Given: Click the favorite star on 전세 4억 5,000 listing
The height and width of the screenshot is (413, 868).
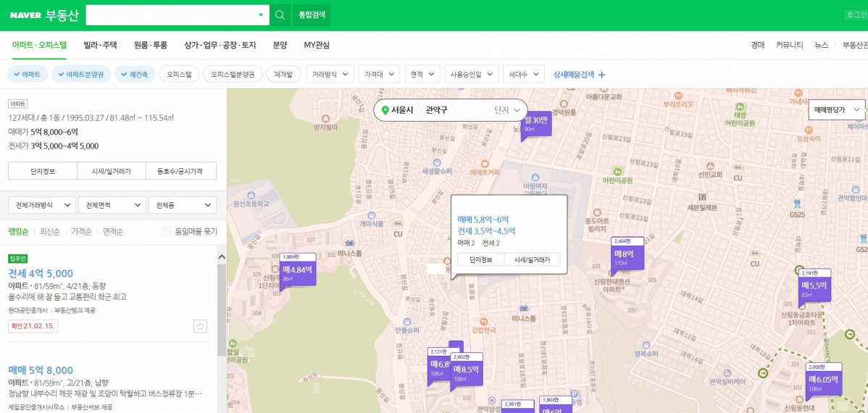Looking at the screenshot, I should [x=201, y=326].
